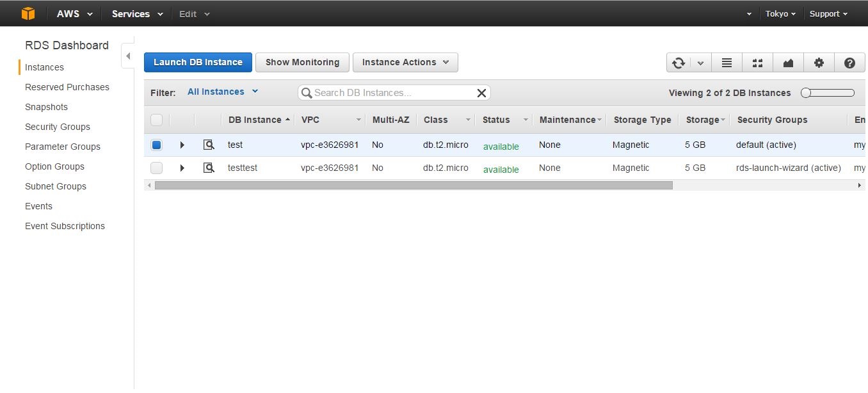Image resolution: width=868 pixels, height=393 pixels.
Task: Click testtest instance name
Action: point(243,168)
